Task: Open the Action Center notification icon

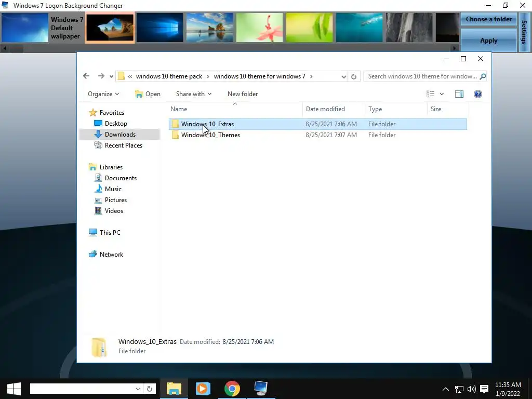Action: [484, 389]
